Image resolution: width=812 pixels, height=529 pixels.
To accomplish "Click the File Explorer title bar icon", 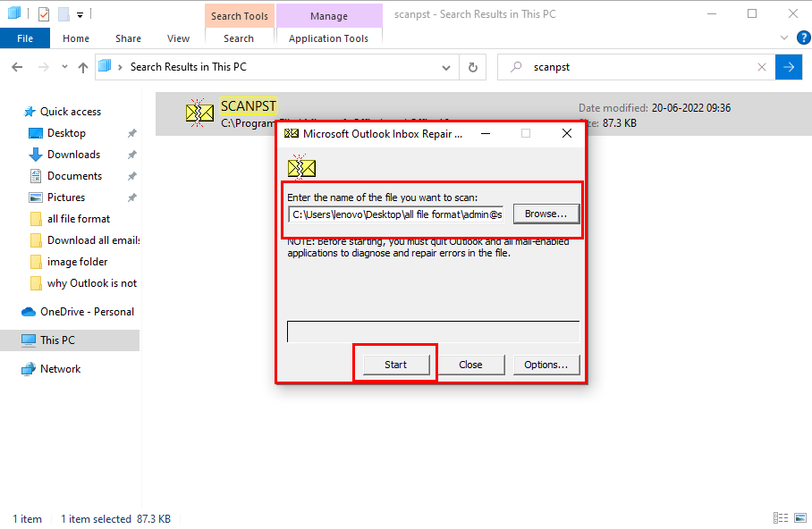I will point(14,13).
